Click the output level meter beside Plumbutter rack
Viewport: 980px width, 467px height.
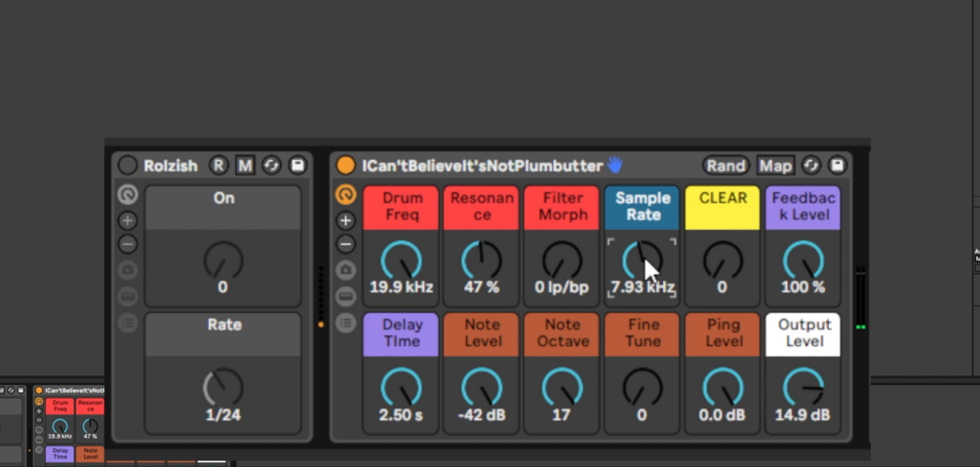point(861,299)
